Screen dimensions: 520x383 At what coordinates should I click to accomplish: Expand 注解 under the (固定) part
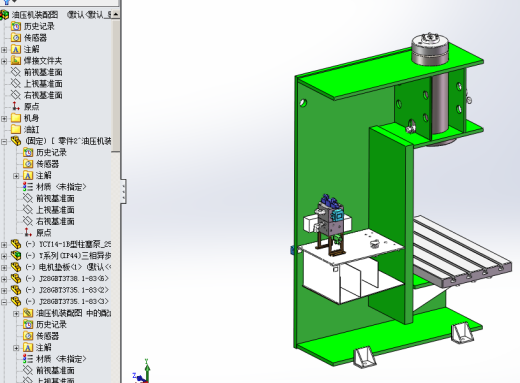[16, 176]
